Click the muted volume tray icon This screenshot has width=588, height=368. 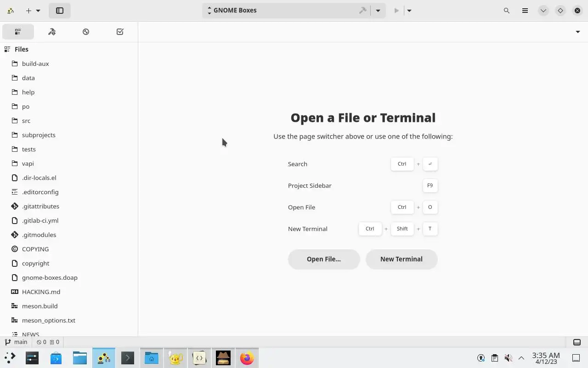508,358
